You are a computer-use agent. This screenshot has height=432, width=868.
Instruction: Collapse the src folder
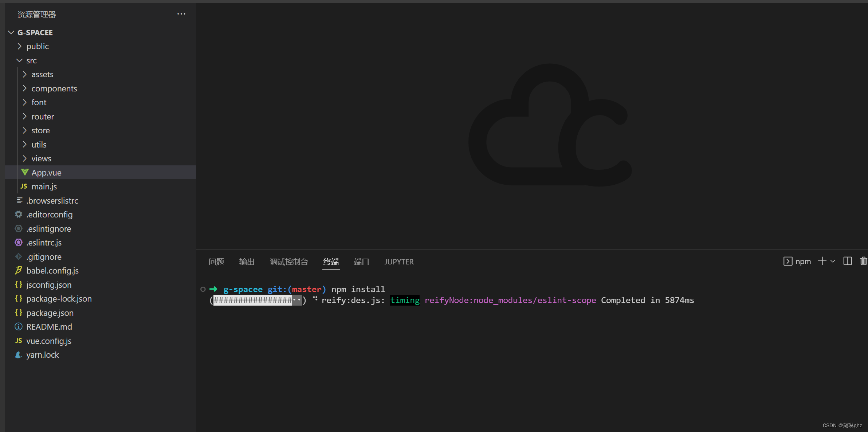tap(20, 60)
